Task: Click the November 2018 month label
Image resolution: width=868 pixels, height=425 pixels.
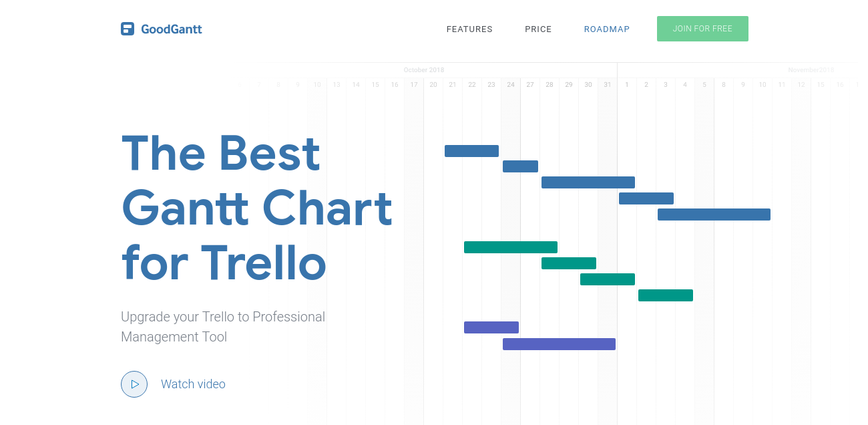Action: point(811,70)
